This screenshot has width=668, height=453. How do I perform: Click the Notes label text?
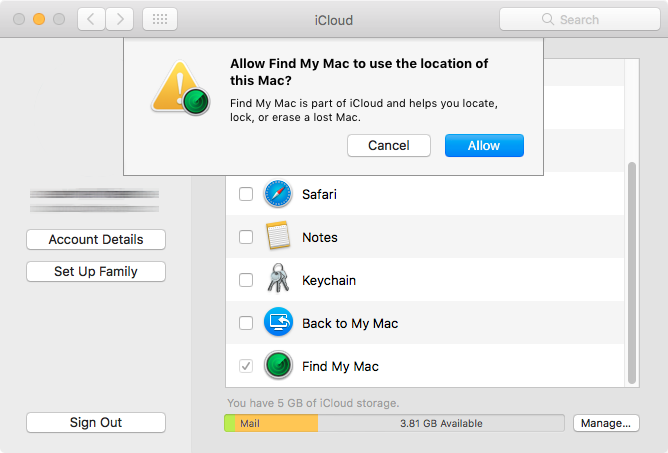tap(320, 237)
